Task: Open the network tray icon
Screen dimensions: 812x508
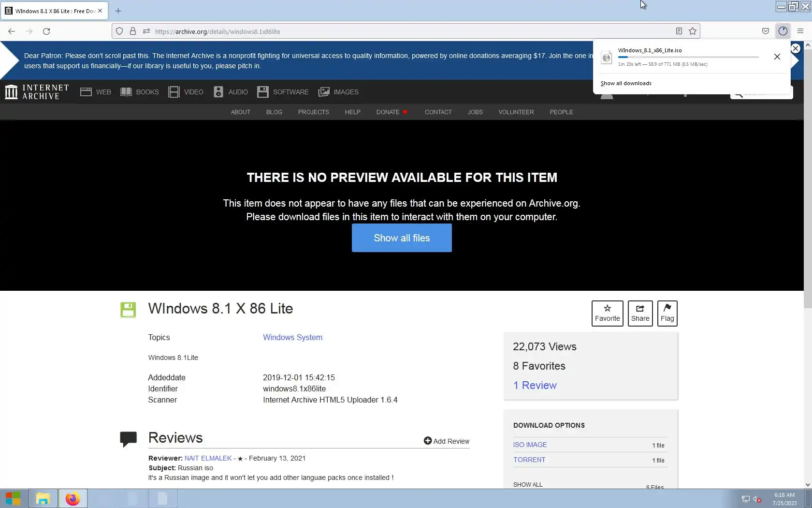Action: [x=746, y=499]
